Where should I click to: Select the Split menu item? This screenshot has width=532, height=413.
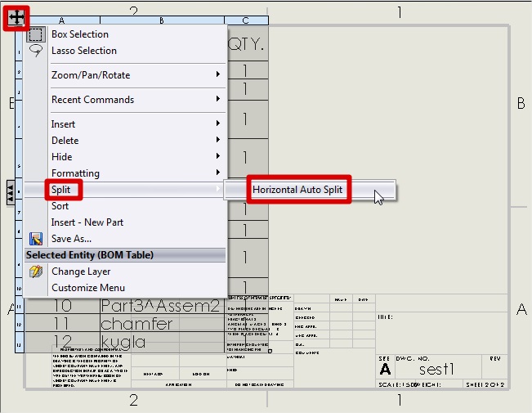point(61,190)
